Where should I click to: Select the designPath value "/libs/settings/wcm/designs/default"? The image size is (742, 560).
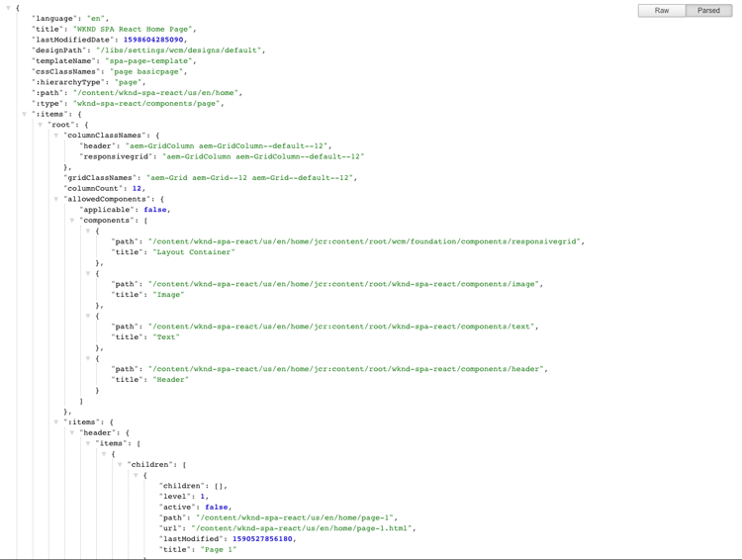point(179,50)
